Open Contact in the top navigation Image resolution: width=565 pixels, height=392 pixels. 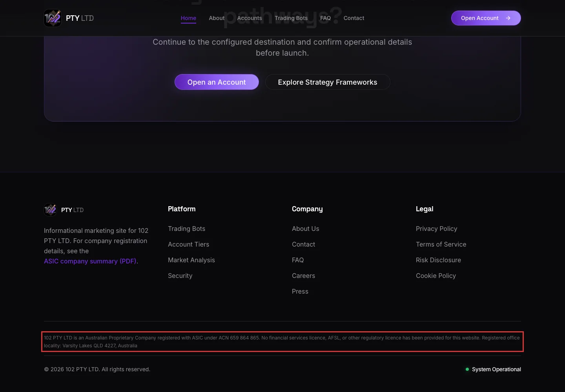pos(354,18)
